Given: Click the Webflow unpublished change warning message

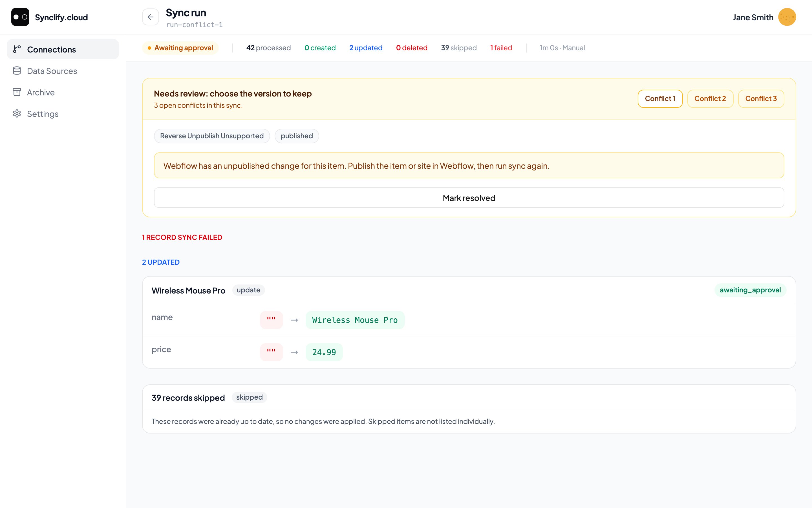Looking at the screenshot, I should click(469, 166).
